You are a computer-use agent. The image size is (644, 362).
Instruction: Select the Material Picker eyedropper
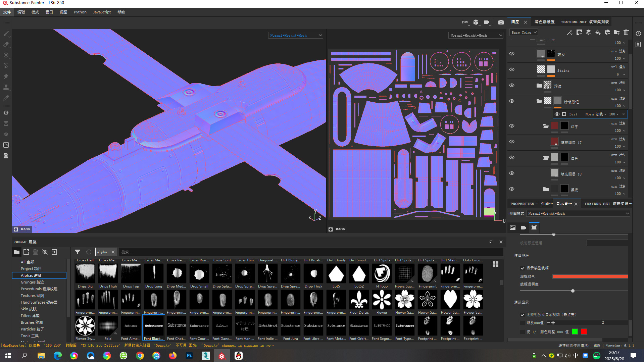coord(6,98)
